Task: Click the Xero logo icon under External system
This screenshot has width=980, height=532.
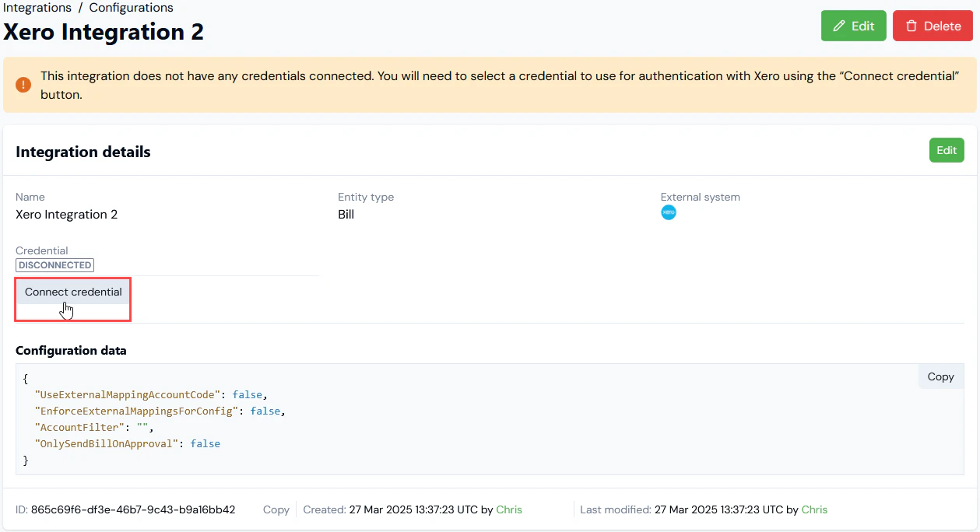Action: [669, 212]
